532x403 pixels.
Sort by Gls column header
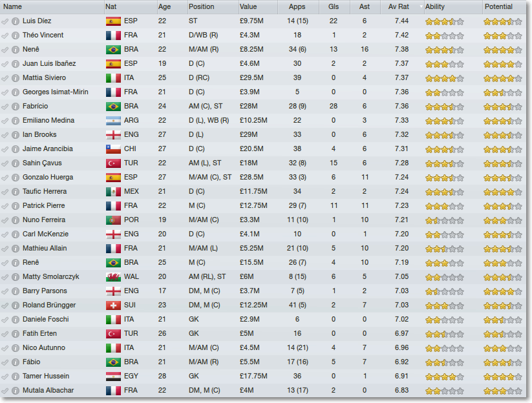[334, 6]
